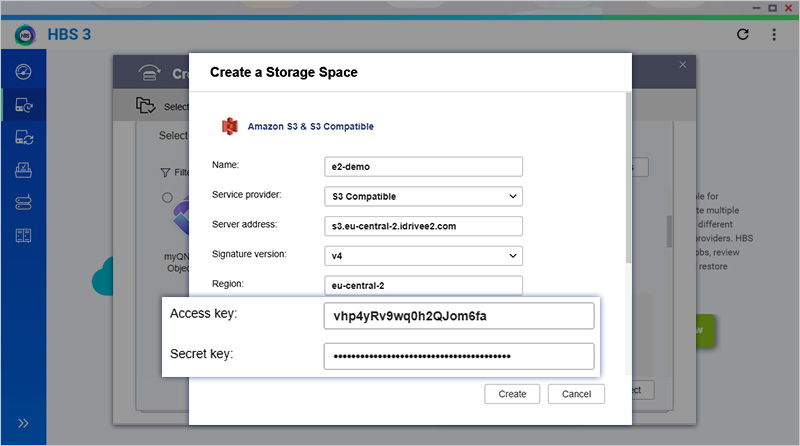Click the Create button
This screenshot has width=800, height=446.
[512, 394]
